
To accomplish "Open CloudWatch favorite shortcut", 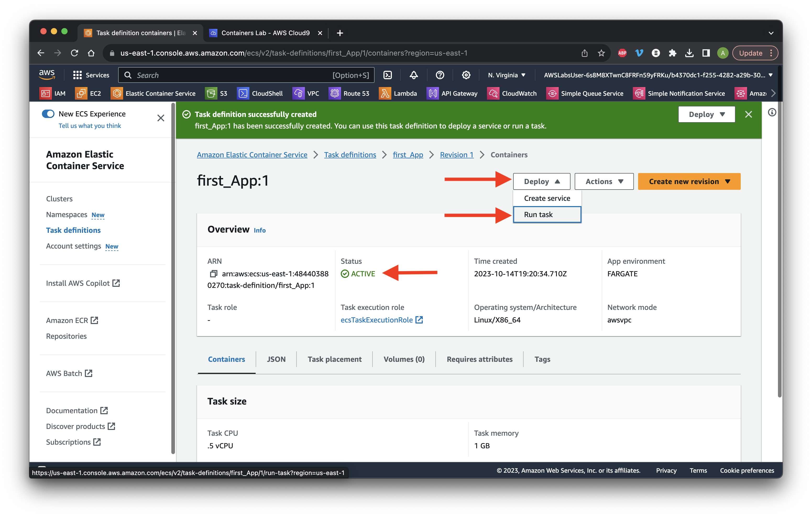I will [512, 94].
